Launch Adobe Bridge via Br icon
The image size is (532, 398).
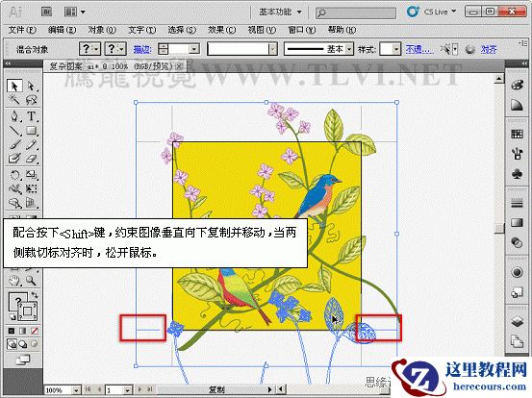click(x=46, y=12)
